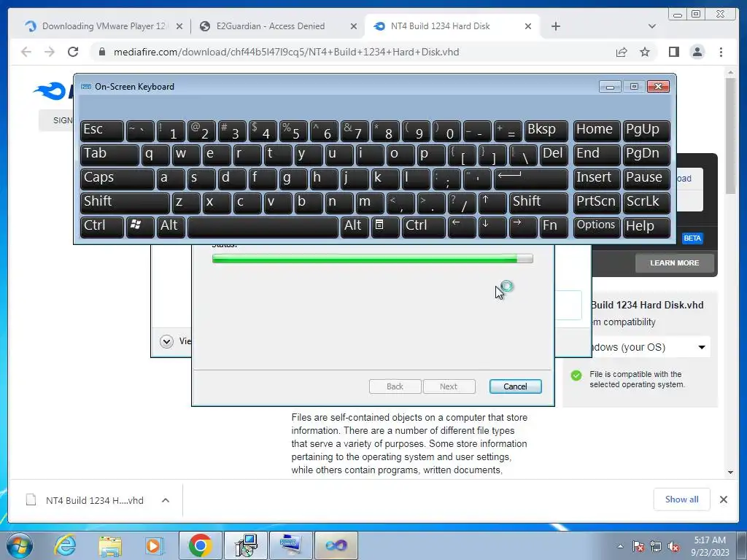Click the PrtScn key
The image size is (747, 560).
click(597, 203)
